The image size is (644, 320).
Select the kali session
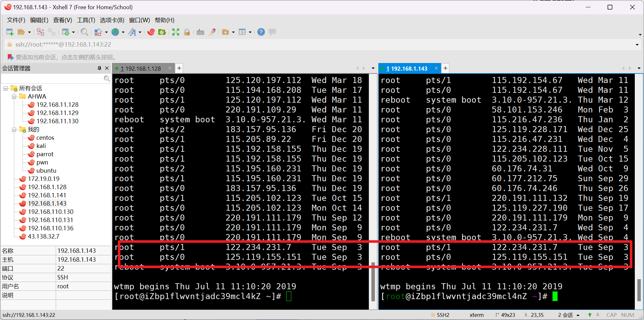click(41, 146)
